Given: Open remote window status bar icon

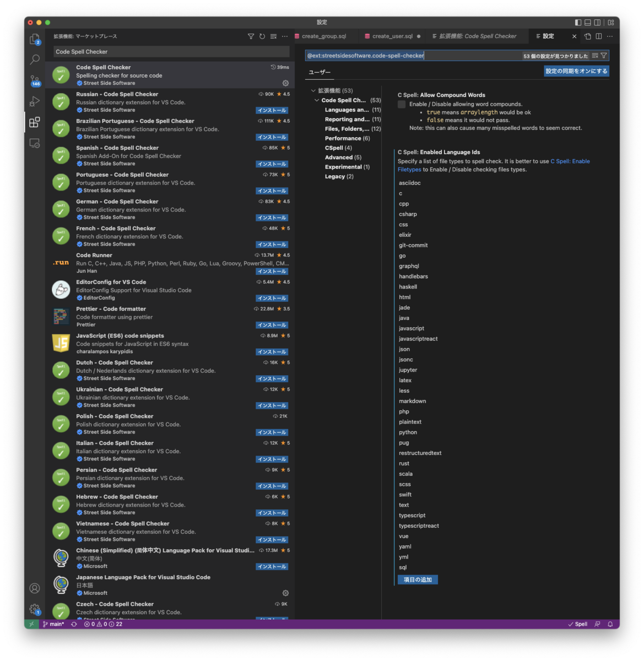Looking at the screenshot, I should [x=31, y=624].
